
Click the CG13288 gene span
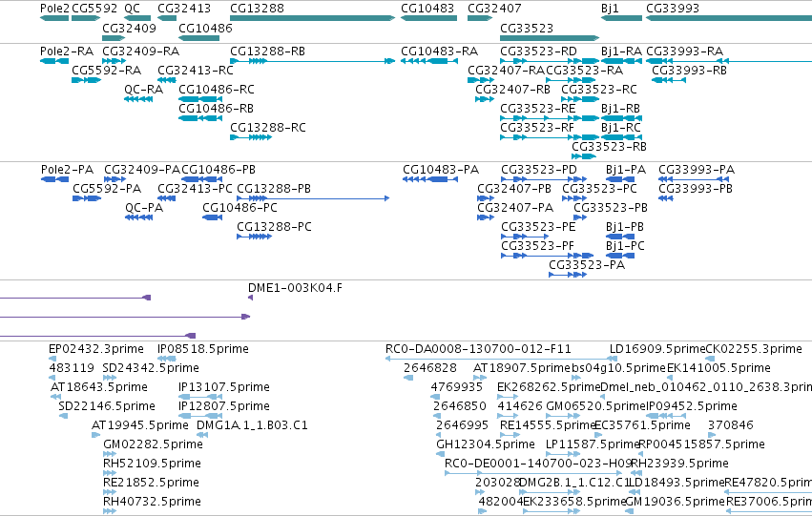click(x=312, y=18)
